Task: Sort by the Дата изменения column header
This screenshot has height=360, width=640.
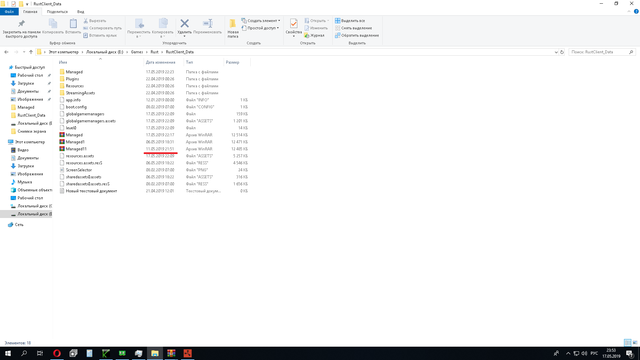Action: pyautogui.click(x=160, y=62)
